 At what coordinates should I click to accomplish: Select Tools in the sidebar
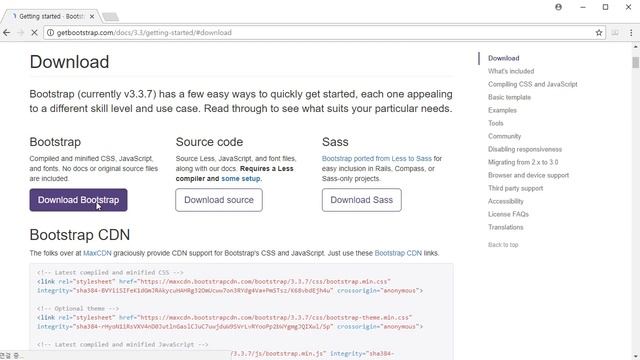tap(496, 123)
